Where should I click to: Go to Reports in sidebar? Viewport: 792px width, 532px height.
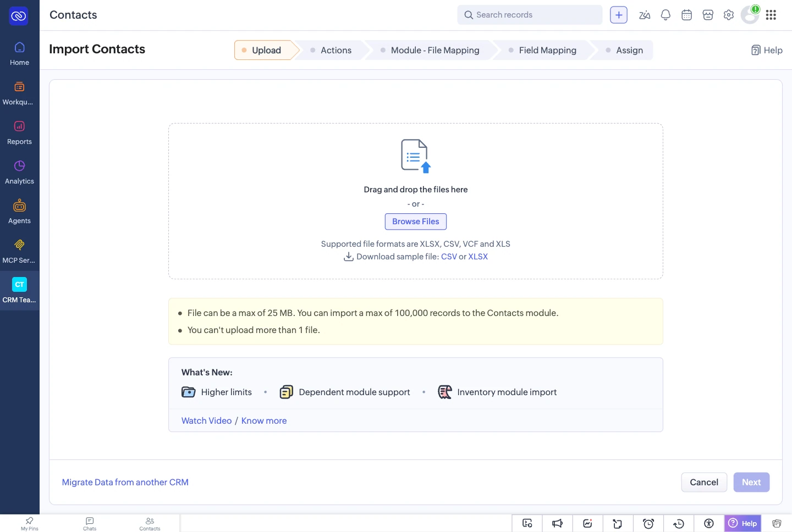(x=19, y=133)
